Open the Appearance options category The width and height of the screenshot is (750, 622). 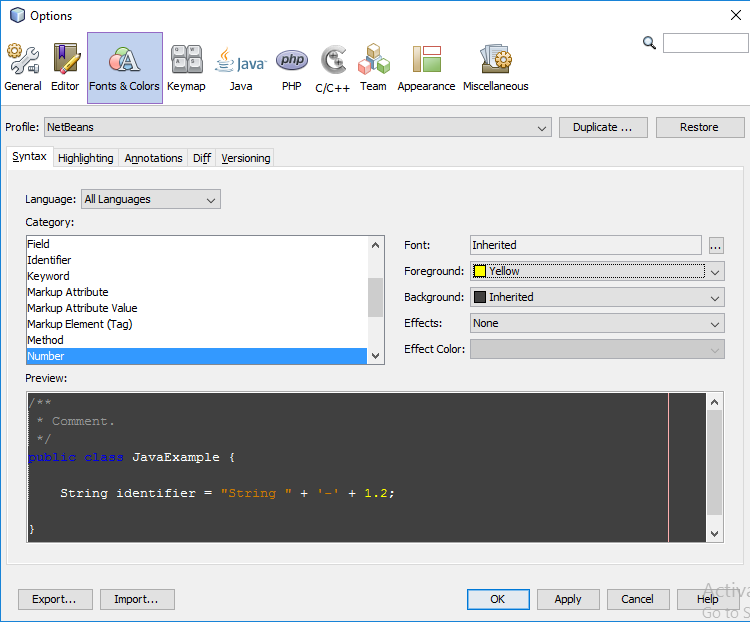pyautogui.click(x=426, y=67)
